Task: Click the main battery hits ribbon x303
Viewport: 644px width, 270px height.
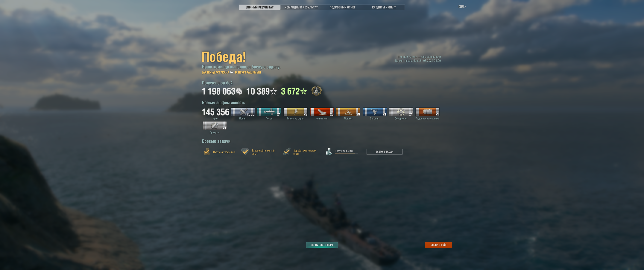Action: (x=242, y=112)
